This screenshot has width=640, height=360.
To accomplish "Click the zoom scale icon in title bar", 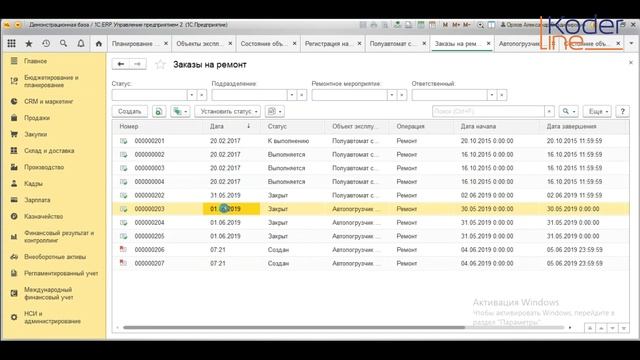I will (x=480, y=25).
